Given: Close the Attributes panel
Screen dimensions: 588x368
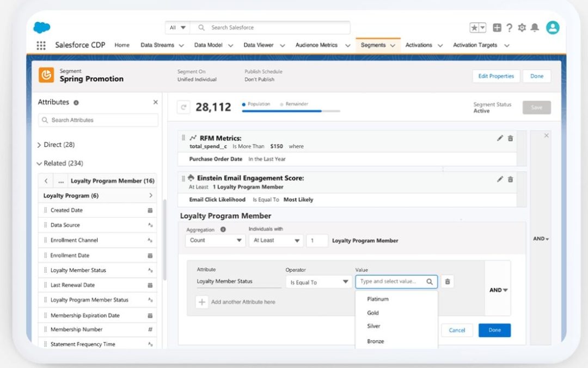Looking at the screenshot, I should [x=155, y=102].
